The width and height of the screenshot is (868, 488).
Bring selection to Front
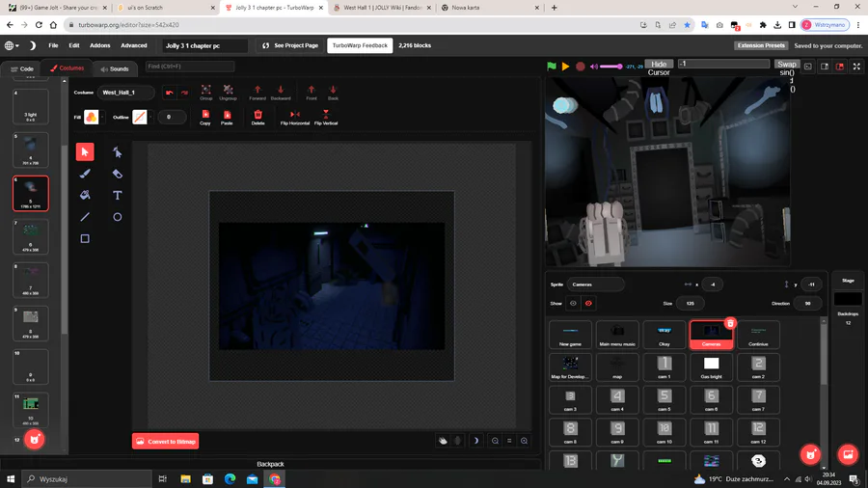click(x=312, y=93)
